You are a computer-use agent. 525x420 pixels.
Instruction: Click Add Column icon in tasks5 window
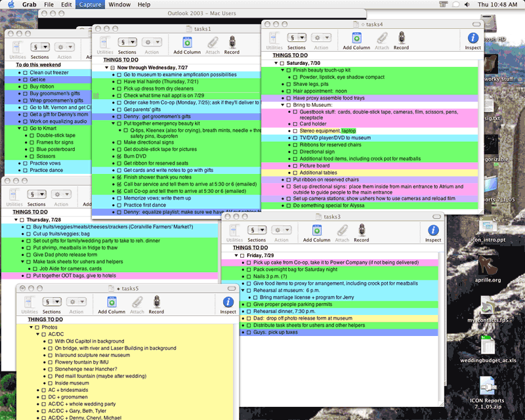pos(112,302)
